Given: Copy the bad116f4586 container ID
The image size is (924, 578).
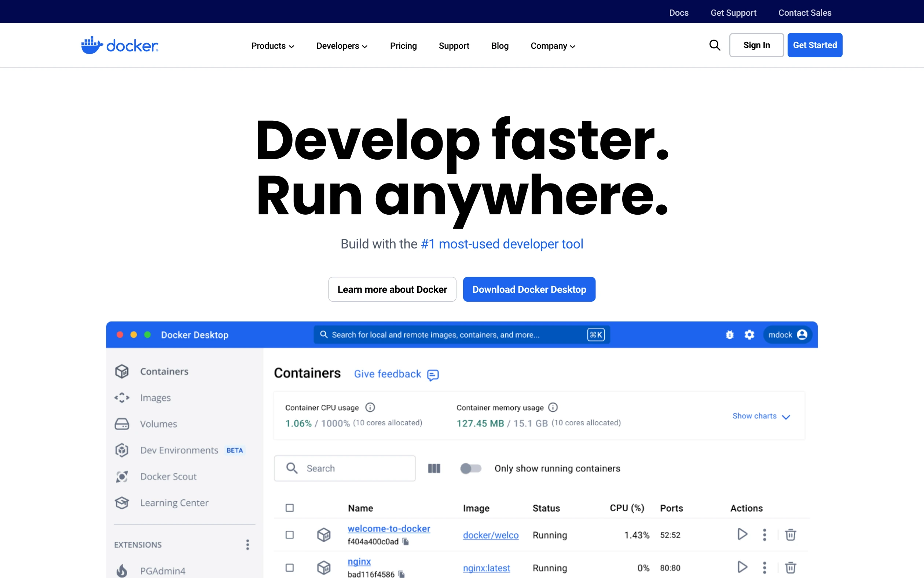Looking at the screenshot, I should (401, 574).
